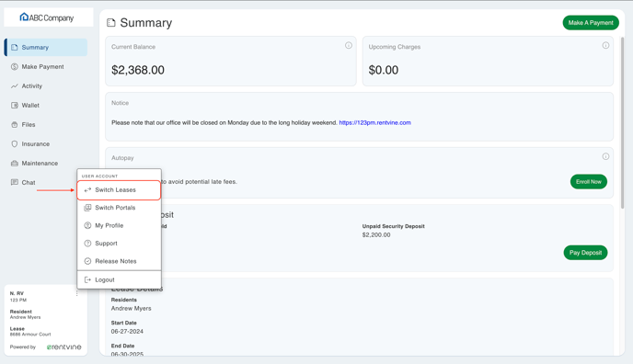Click the Activity trend line icon
Image resolution: width=633 pixels, height=364 pixels.
click(x=15, y=86)
